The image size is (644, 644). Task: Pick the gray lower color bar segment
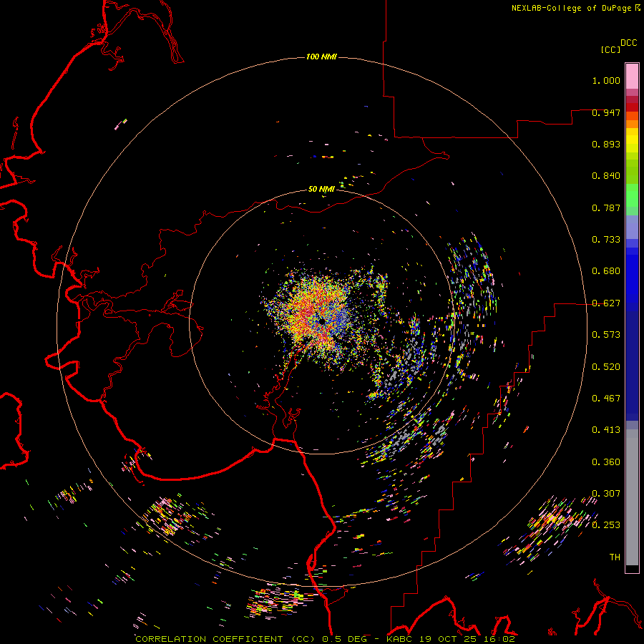[x=632, y=497]
